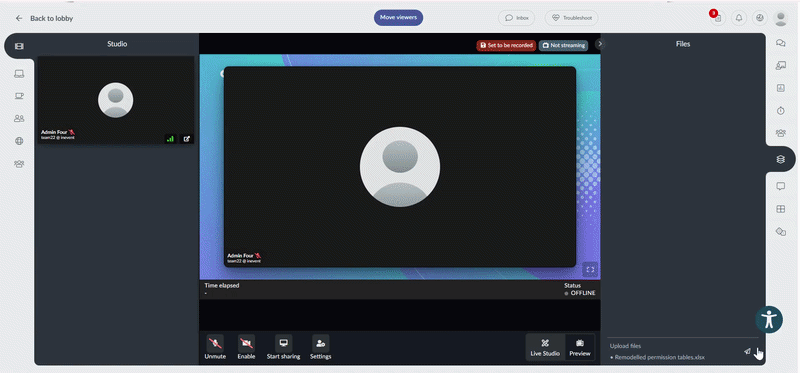Click the Time elapsed label
Image resolution: width=800 pixels, height=373 pixels.
222,286
